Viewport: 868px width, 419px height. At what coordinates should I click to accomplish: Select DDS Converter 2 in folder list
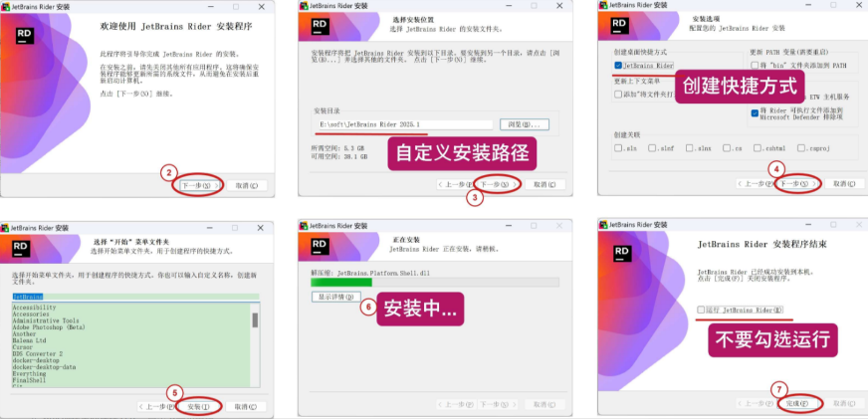(38, 353)
